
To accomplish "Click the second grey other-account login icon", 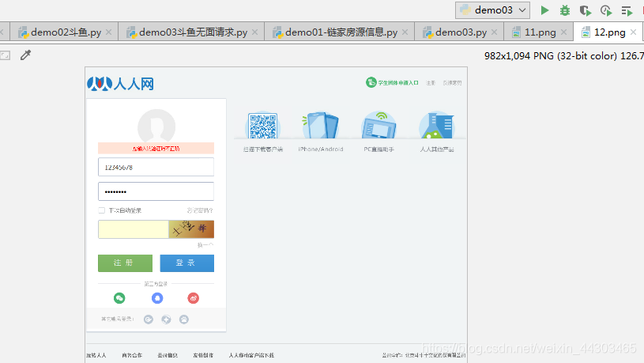I will (x=166, y=320).
